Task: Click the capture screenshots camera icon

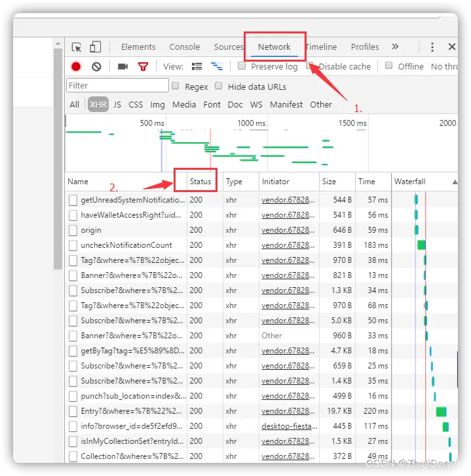Action: pyautogui.click(x=123, y=66)
